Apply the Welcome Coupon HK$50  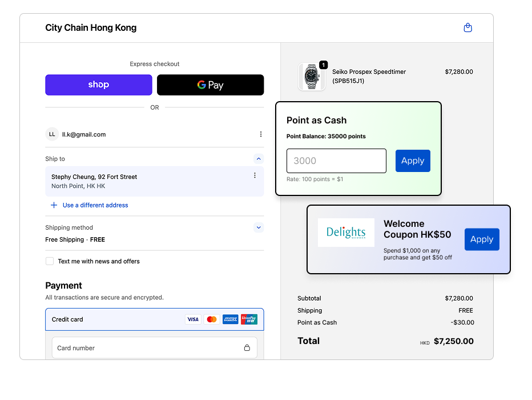(x=481, y=239)
